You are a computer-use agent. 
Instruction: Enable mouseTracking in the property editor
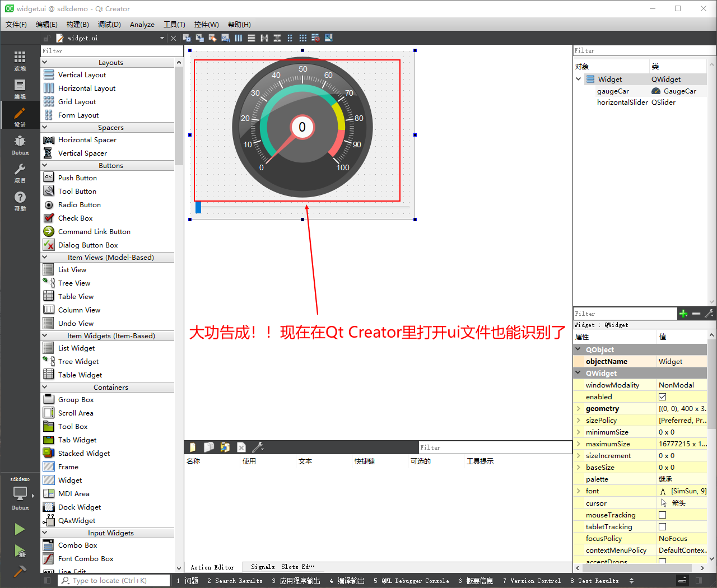pos(663,515)
